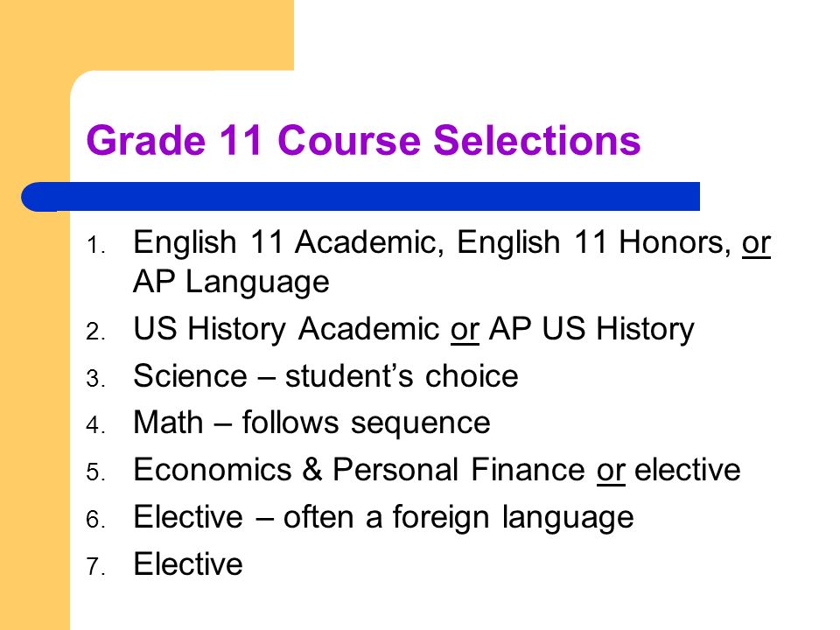Select Math – follows sequence item
Image resolution: width=840 pixels, height=630 pixels.
pyautogui.click(x=311, y=423)
